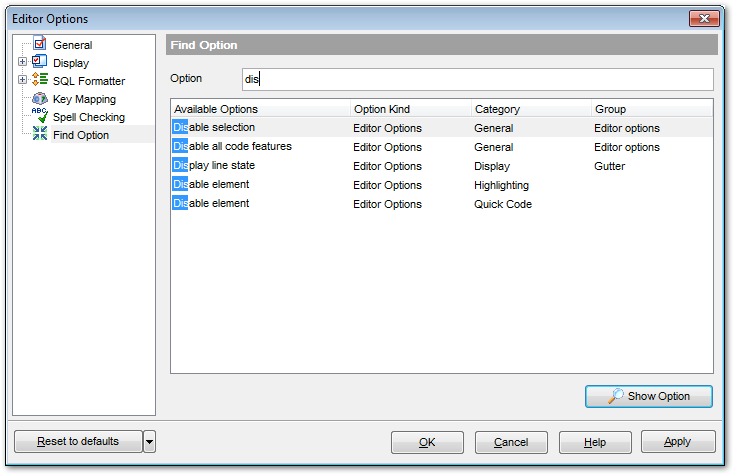Click the Find Option tree icon
Screen dimensions: 734x475
coord(40,134)
